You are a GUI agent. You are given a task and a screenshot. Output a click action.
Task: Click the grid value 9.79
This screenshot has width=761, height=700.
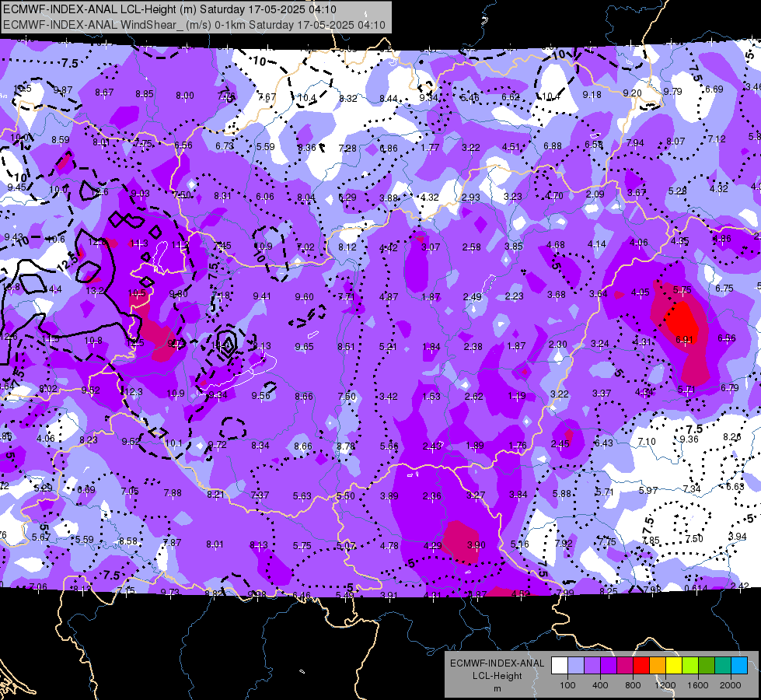(672, 91)
